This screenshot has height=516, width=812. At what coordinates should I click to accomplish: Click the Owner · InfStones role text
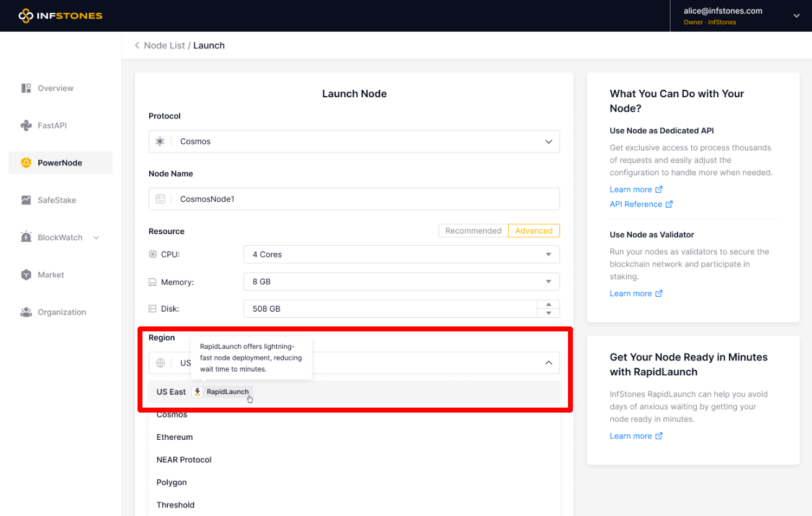tap(710, 22)
